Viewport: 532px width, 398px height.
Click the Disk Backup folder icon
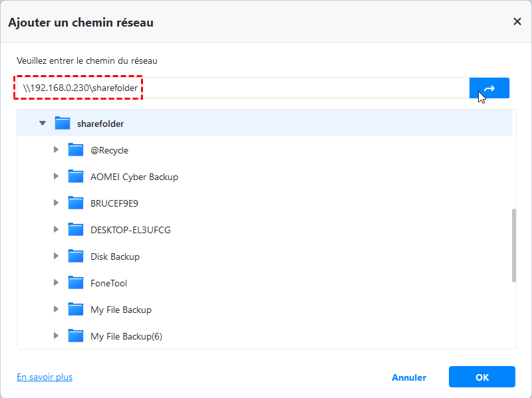click(x=76, y=256)
